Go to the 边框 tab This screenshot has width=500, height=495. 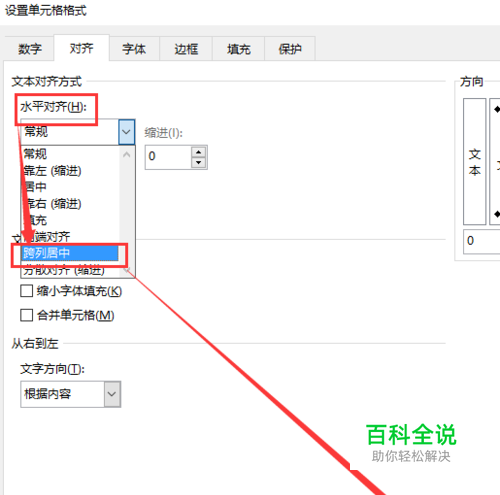(186, 49)
